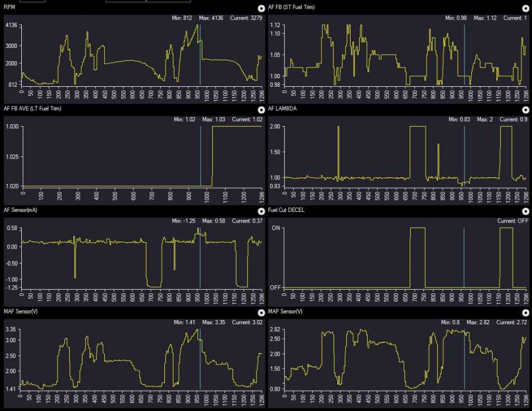Select the blue cursor in the MAP Sensor chart
Viewport: 532px width, 411px height.
(x=464, y=362)
